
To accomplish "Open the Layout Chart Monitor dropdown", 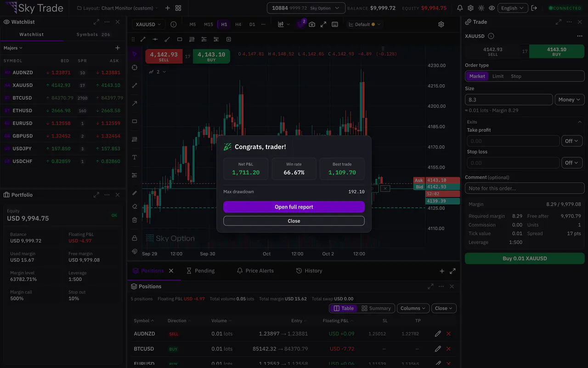I will [x=118, y=8].
